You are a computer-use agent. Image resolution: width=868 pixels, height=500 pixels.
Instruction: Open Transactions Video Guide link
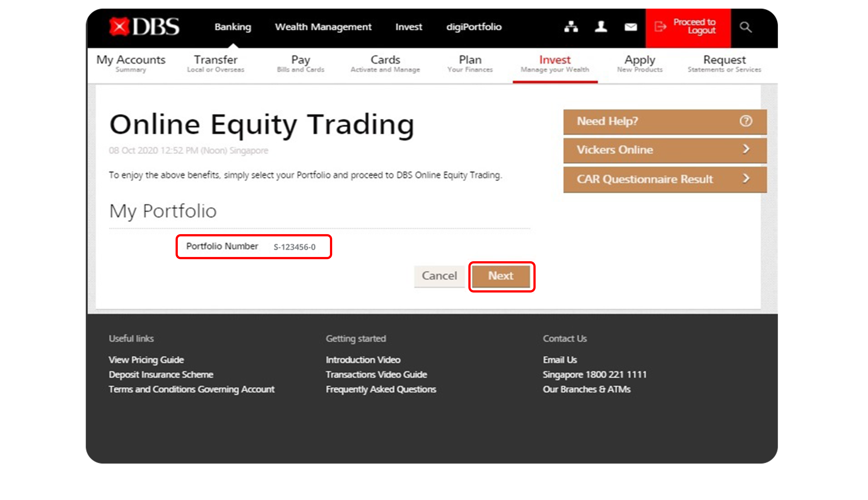pyautogui.click(x=376, y=374)
